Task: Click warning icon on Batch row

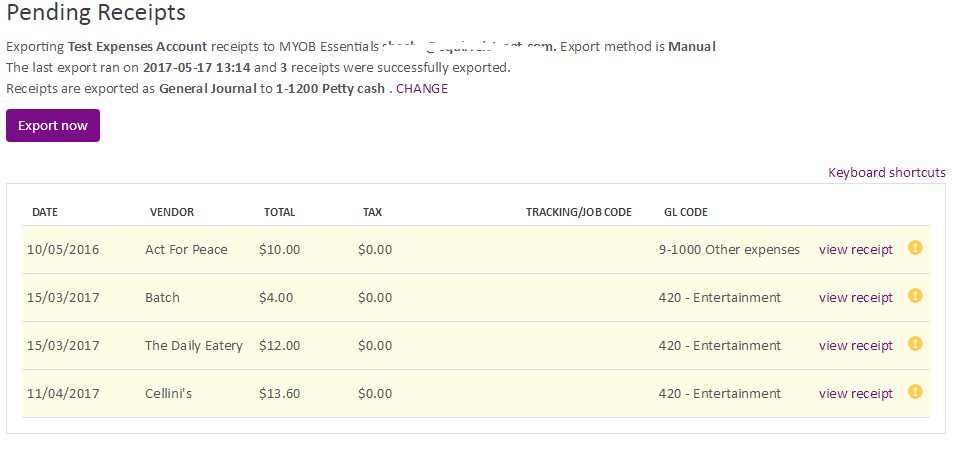Action: click(915, 296)
